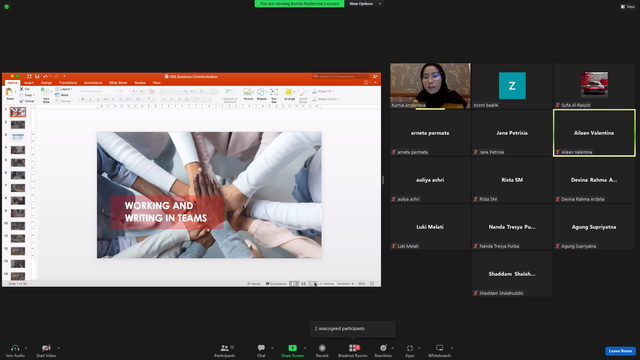The width and height of the screenshot is (640, 360).
Task: Select slide 7 thumbnail in slide panel
Action: [18, 188]
